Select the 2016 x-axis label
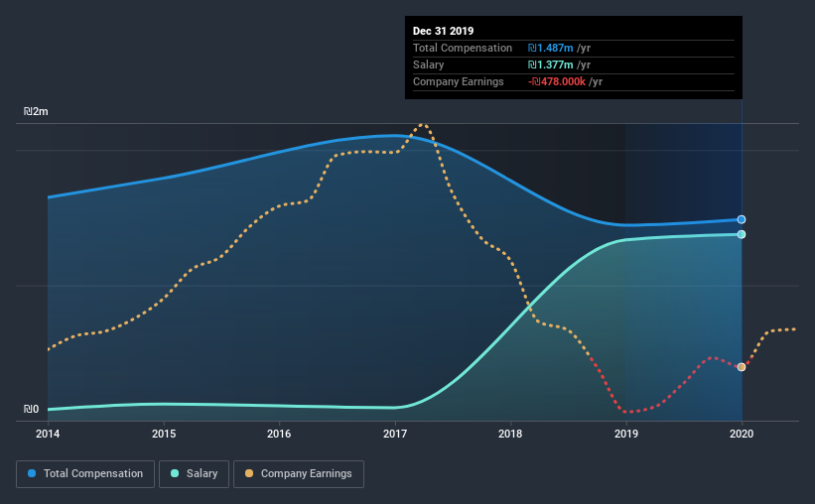The height and width of the screenshot is (504, 815). pos(279,434)
